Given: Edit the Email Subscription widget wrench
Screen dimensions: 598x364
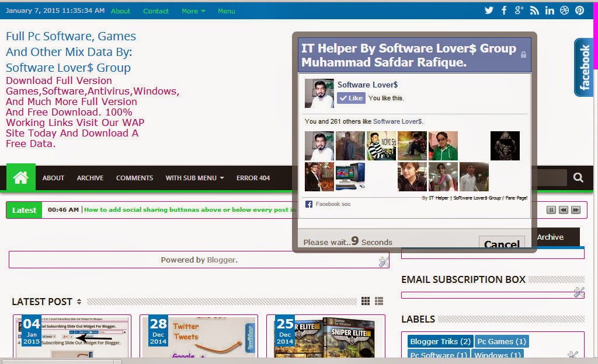Looking at the screenshot, I should [x=579, y=292].
